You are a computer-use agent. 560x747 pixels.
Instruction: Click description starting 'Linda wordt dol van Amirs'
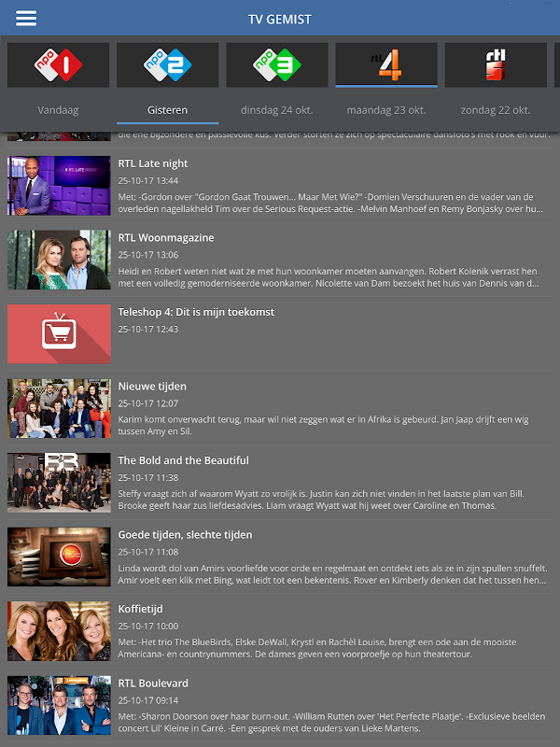[333, 574]
